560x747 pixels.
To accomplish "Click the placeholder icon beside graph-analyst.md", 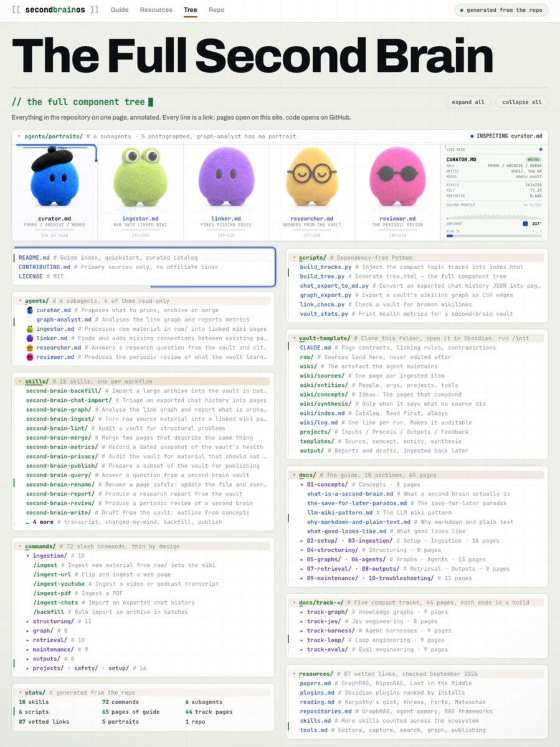I will point(29,320).
